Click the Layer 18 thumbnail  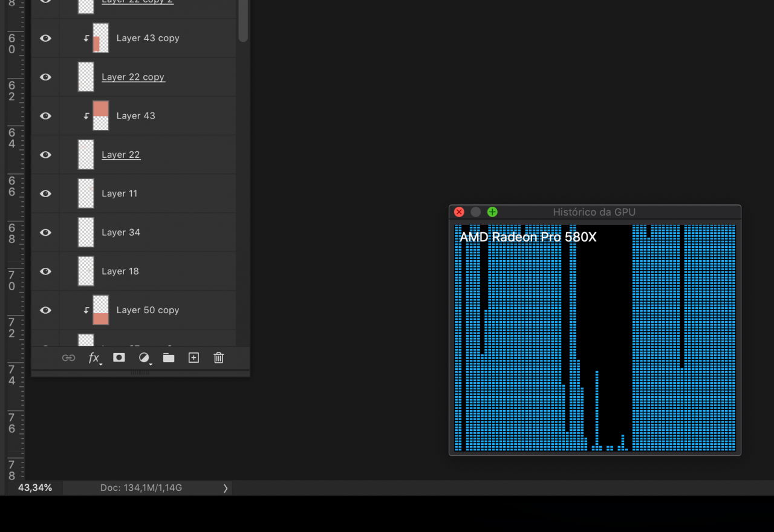tap(86, 271)
